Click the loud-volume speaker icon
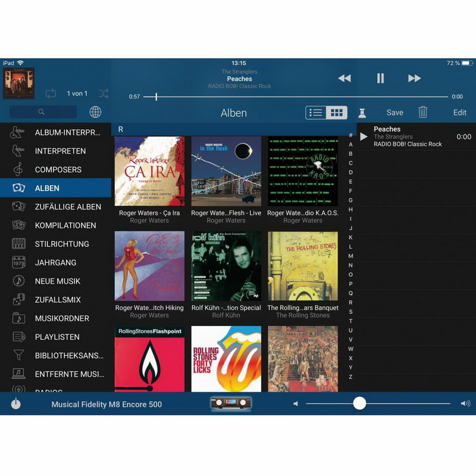The image size is (476, 476). (465, 403)
